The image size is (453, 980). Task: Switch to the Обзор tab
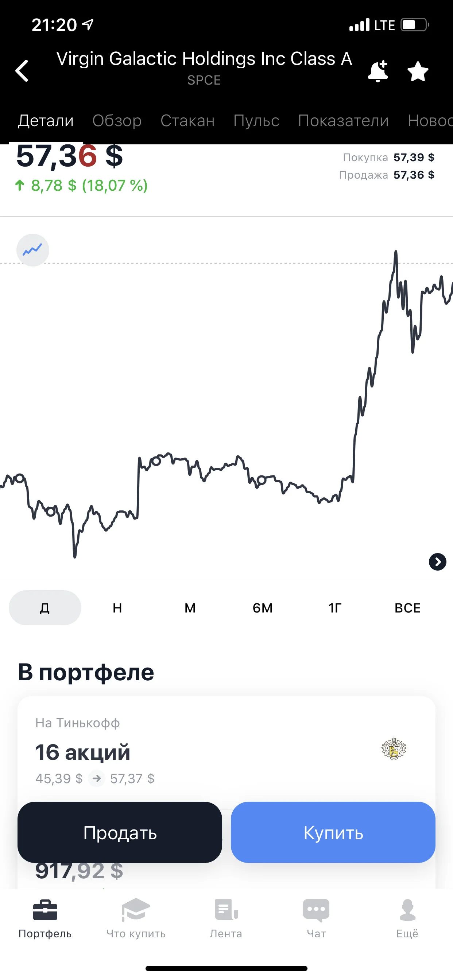coord(117,121)
